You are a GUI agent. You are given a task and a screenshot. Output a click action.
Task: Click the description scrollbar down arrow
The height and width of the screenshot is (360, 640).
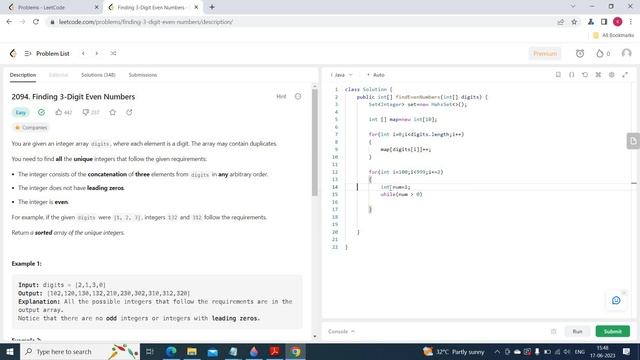click(x=315, y=336)
